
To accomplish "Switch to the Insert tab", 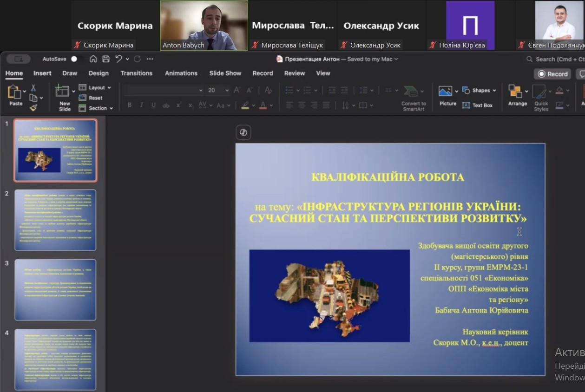I will point(42,73).
